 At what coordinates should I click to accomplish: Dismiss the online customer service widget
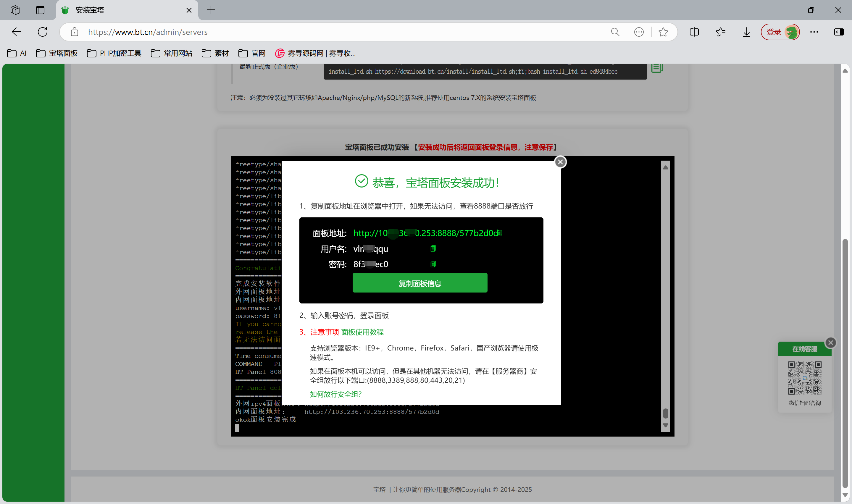point(831,342)
